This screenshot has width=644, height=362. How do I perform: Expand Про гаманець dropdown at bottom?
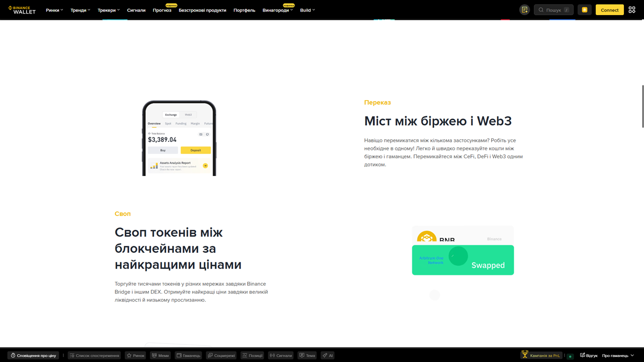point(618,355)
